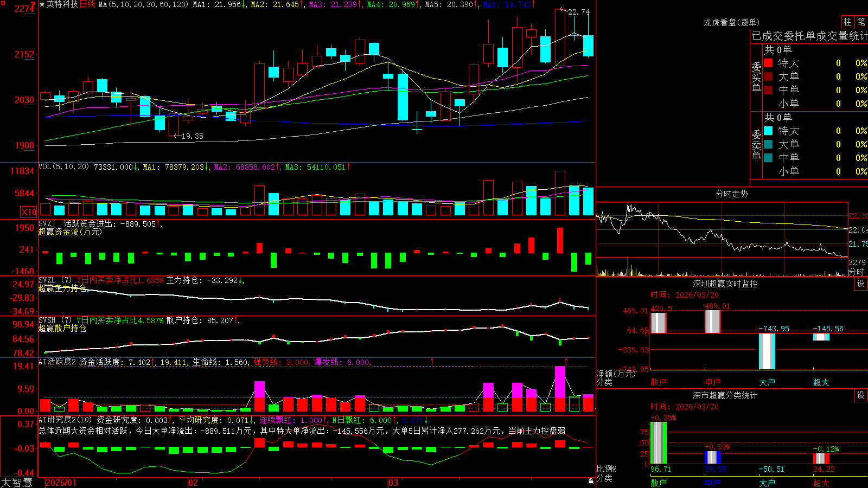Screen dimensions: 868x488
Task: Click the 委买单 section label
Action: click(x=756, y=77)
